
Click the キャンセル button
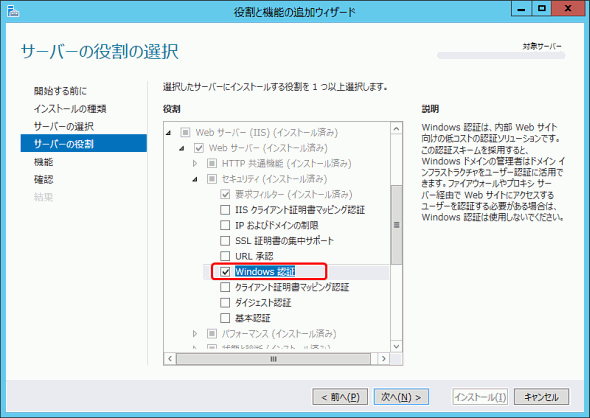pos(541,397)
